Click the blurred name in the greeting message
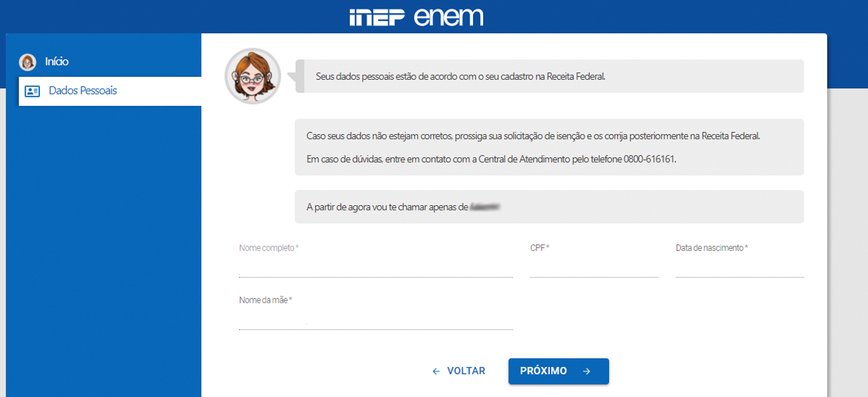The height and width of the screenshot is (397, 868). point(485,207)
